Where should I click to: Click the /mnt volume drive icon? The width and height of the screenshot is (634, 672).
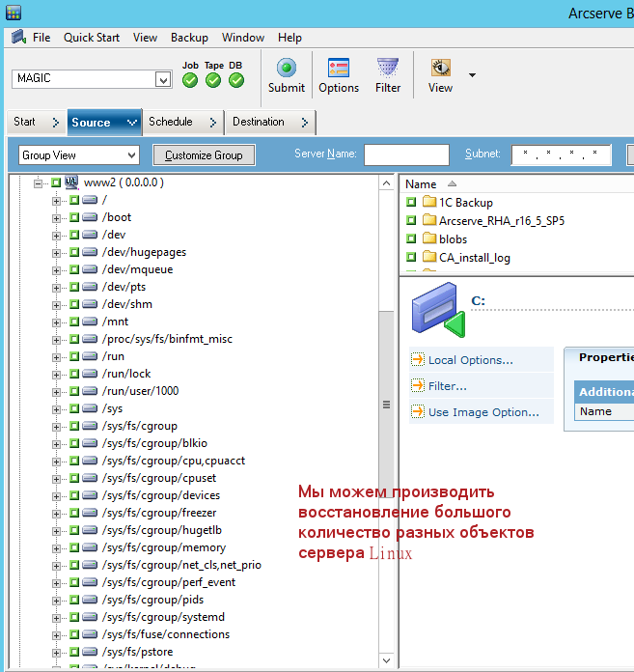pos(90,322)
